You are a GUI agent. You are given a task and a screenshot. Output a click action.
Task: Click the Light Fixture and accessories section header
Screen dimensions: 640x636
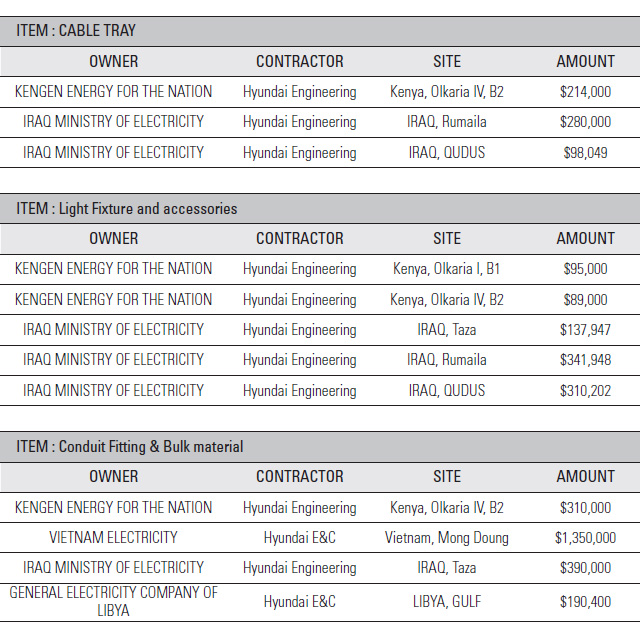coord(127,209)
